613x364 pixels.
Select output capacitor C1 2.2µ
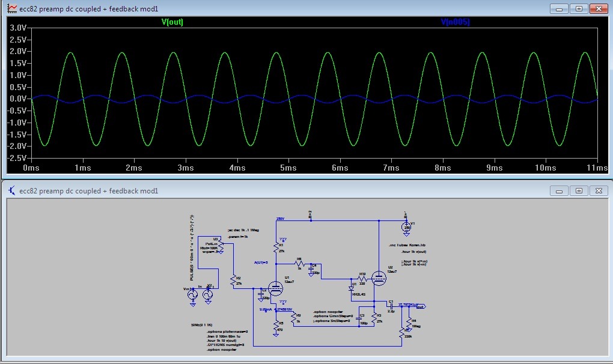(391, 305)
